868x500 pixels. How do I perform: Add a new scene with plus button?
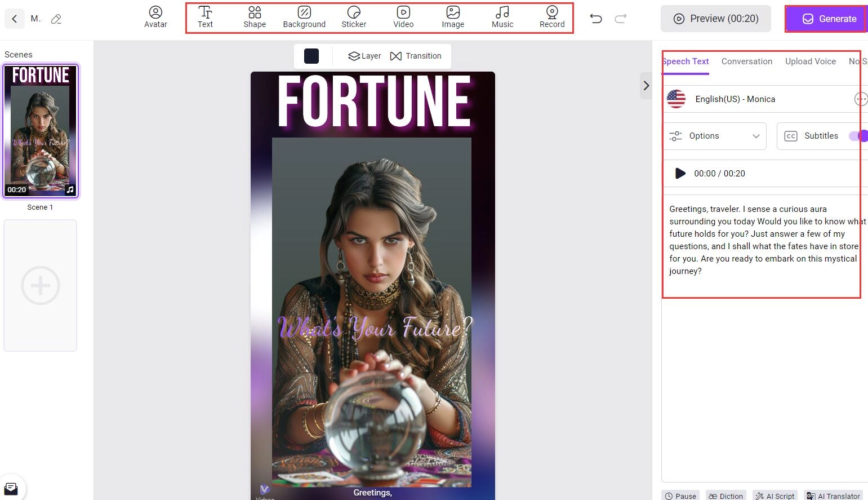click(x=41, y=286)
